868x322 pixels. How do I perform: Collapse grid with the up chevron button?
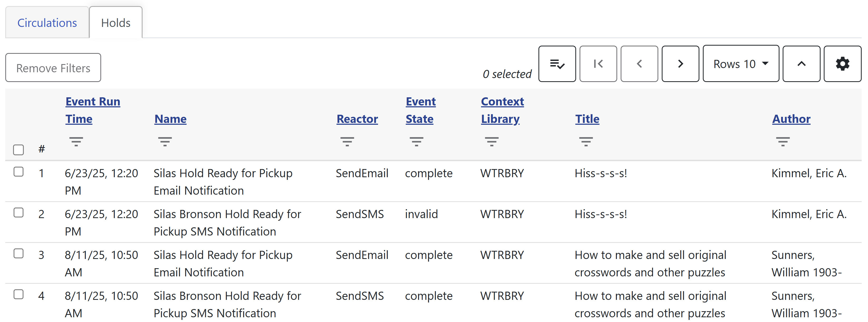pyautogui.click(x=801, y=64)
